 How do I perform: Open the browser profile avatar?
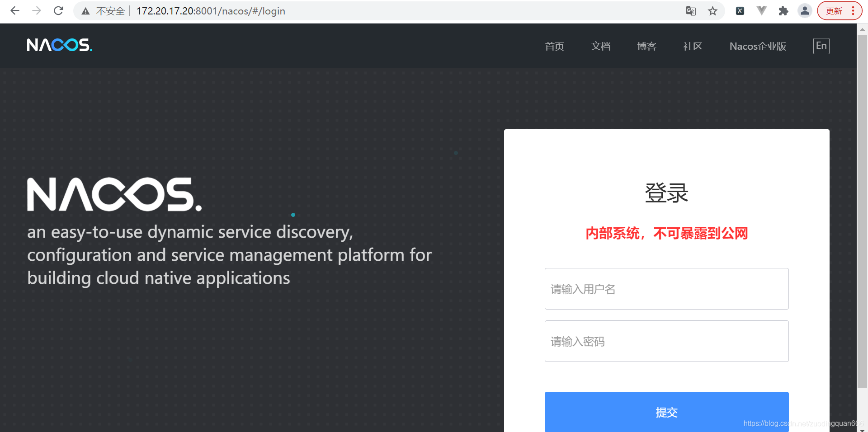tap(805, 11)
